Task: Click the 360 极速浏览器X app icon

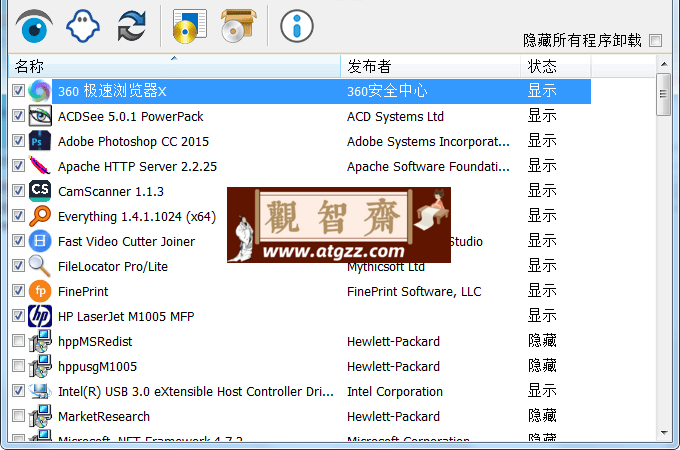Action: [40, 91]
